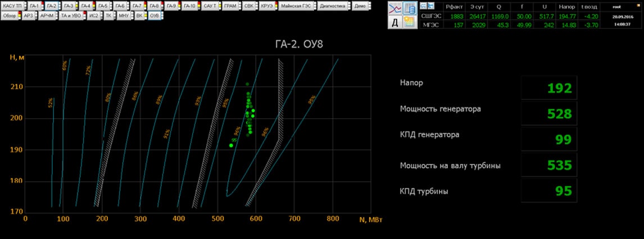Click the small arrows icon beside Рфакт
Viewport: 644px width, 239px height.
point(424,6)
